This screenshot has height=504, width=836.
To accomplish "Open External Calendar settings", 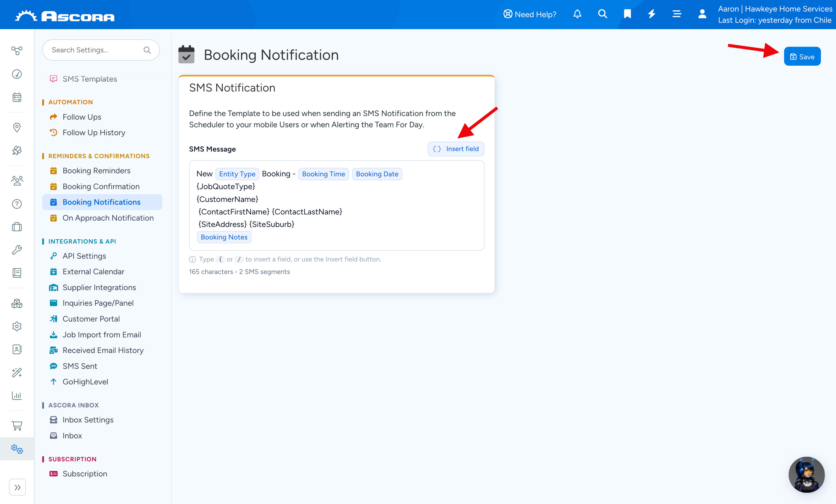I will point(93,271).
